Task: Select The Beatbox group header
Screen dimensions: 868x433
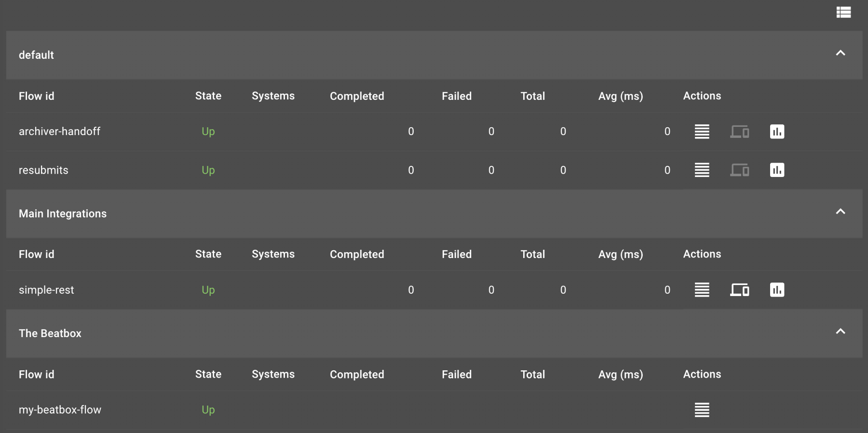Action: tap(50, 333)
